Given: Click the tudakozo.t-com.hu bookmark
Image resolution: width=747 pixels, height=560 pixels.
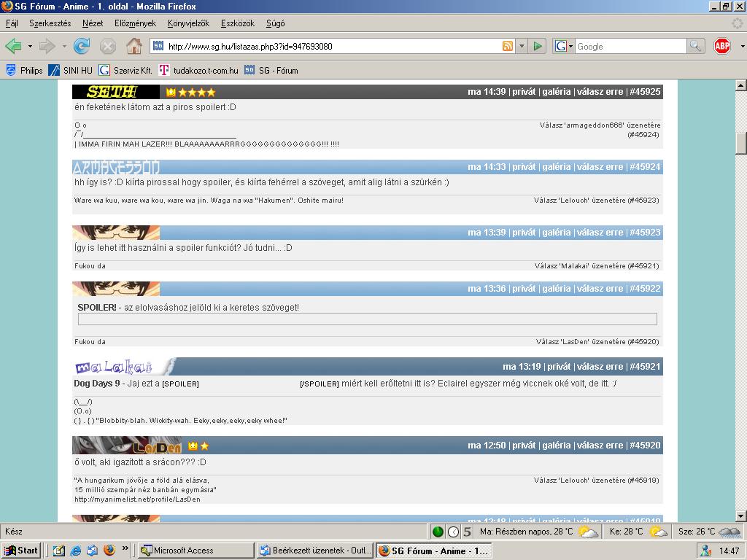Looking at the screenshot, I should pos(198,71).
